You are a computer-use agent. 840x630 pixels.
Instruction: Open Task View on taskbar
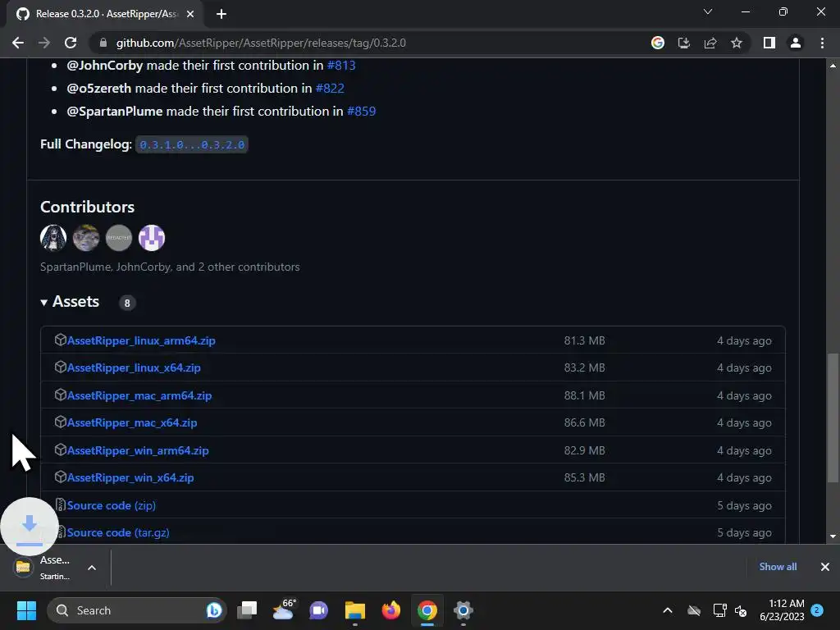(x=247, y=610)
